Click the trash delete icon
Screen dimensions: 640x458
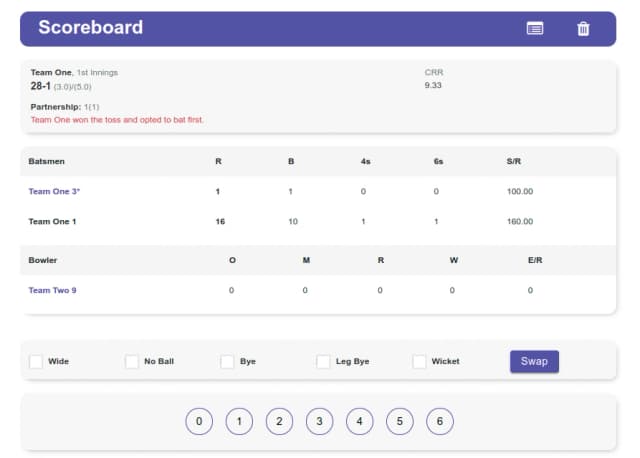click(583, 29)
